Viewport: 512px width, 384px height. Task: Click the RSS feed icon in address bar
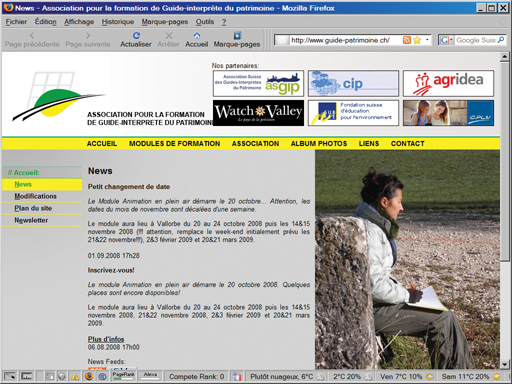tap(407, 40)
